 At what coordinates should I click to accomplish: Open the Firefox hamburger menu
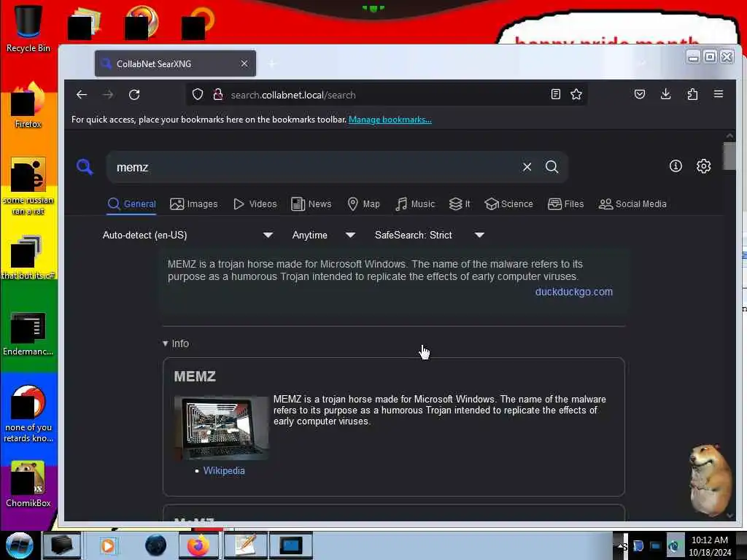click(719, 94)
